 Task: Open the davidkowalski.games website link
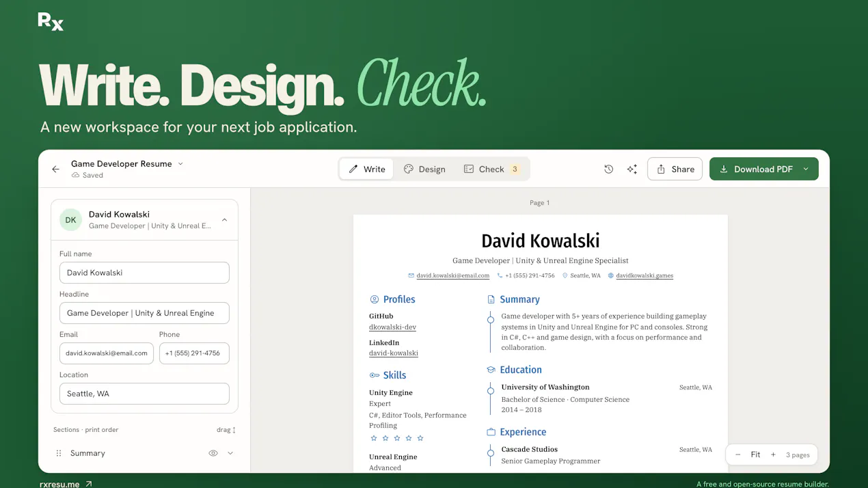tap(645, 275)
